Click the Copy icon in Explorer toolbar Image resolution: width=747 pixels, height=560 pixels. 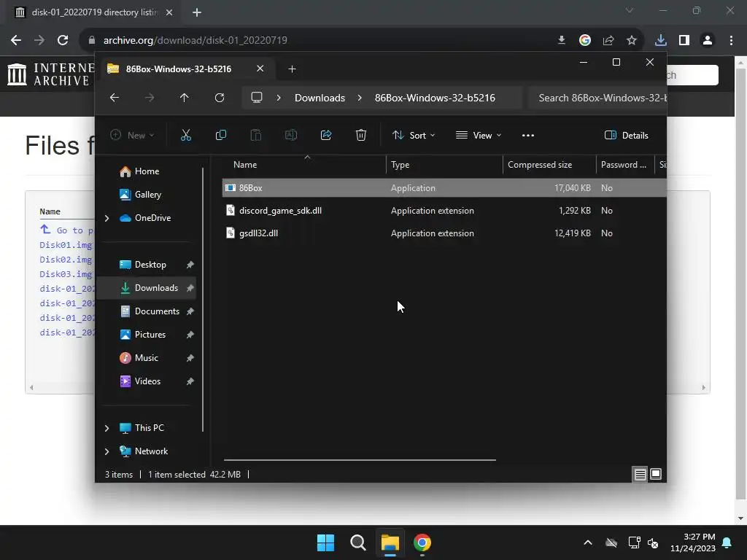(x=220, y=135)
